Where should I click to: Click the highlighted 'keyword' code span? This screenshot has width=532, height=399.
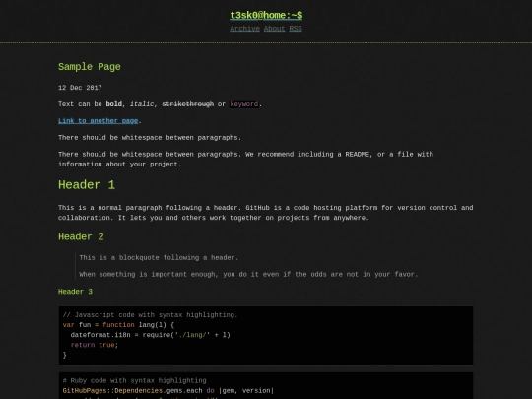tap(244, 104)
